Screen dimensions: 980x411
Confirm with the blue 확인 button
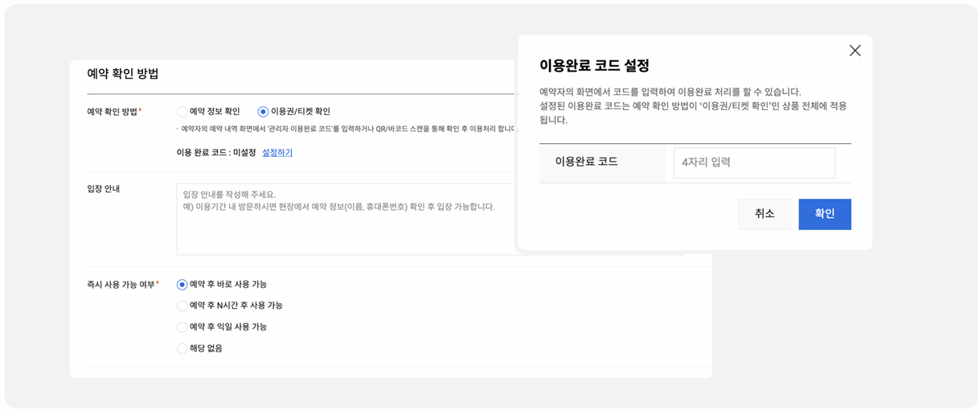coord(824,214)
